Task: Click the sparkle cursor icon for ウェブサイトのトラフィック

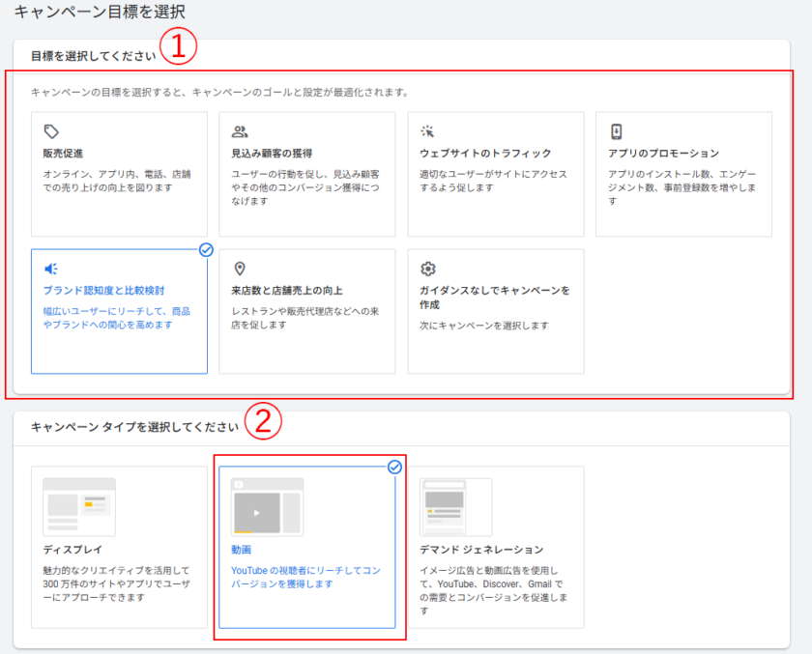Action: [428, 131]
